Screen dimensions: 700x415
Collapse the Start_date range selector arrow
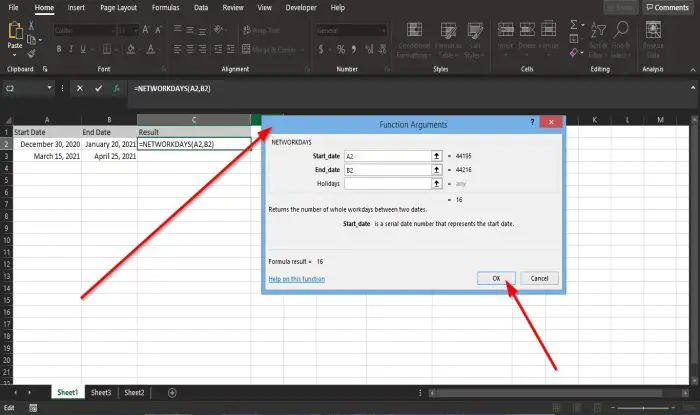[437, 156]
